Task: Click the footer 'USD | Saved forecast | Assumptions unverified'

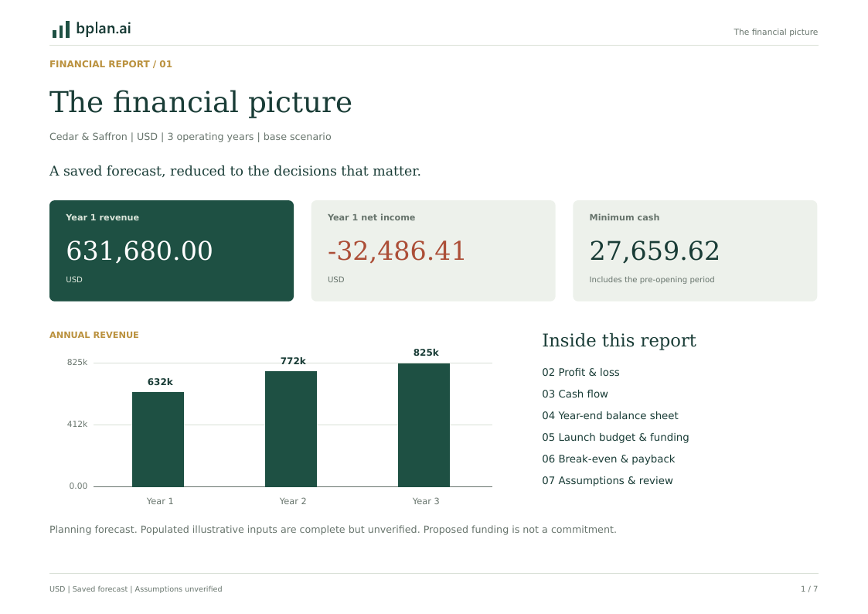Action: [x=135, y=589]
